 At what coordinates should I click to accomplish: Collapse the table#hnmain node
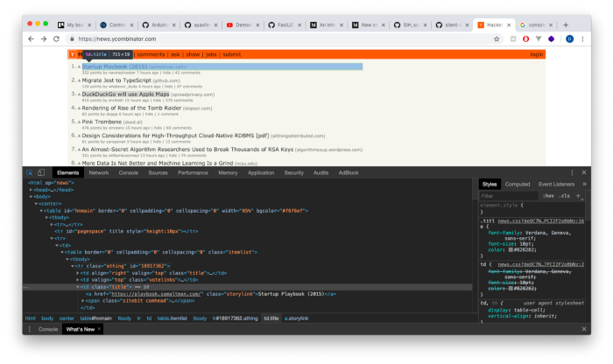point(41,211)
